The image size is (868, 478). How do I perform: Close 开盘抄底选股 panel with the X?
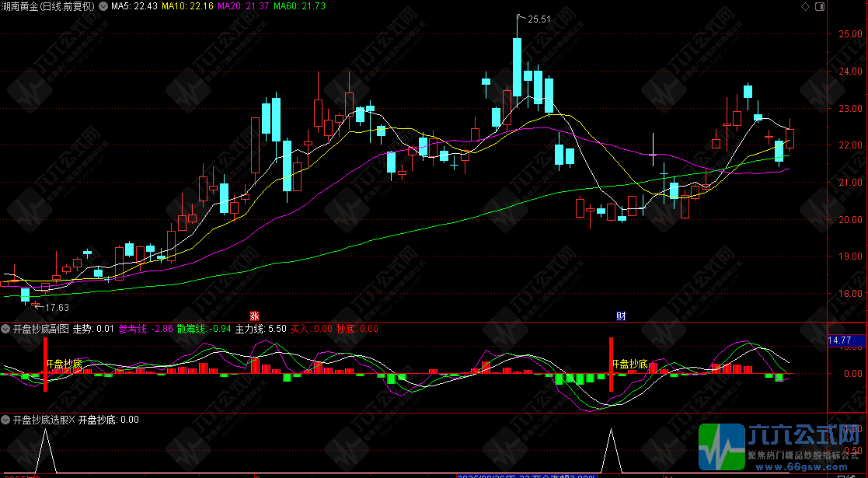(71, 420)
